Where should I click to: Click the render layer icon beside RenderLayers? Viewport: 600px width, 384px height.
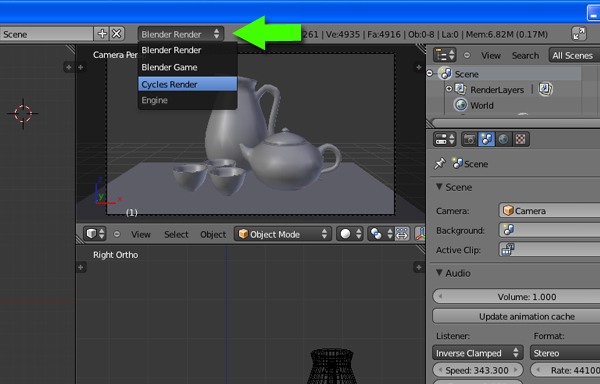(x=545, y=89)
